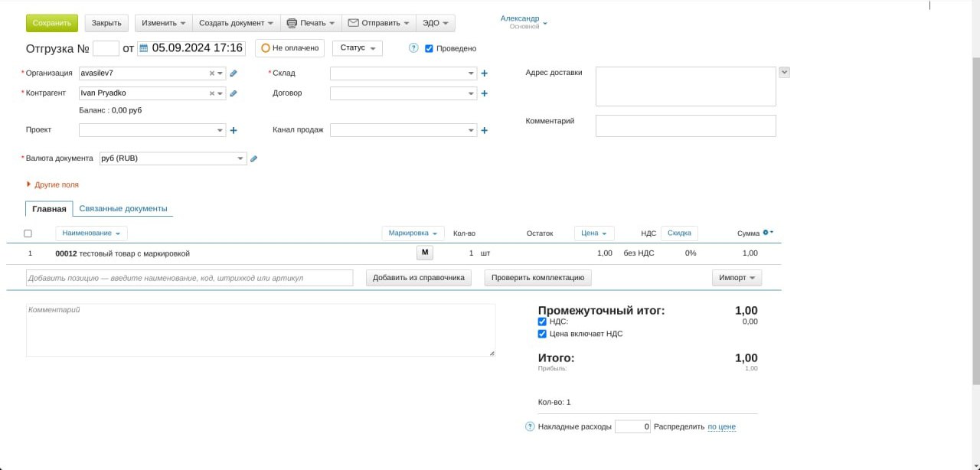Image resolution: width=980 pixels, height=470 pixels.
Task: Click the M marking button in product row
Action: (x=424, y=253)
